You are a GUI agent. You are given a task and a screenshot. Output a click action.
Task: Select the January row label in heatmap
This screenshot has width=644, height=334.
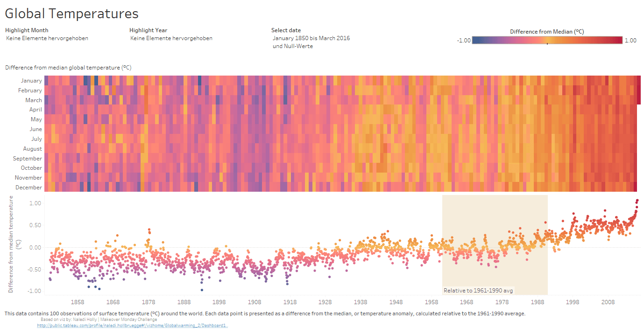[x=31, y=81]
